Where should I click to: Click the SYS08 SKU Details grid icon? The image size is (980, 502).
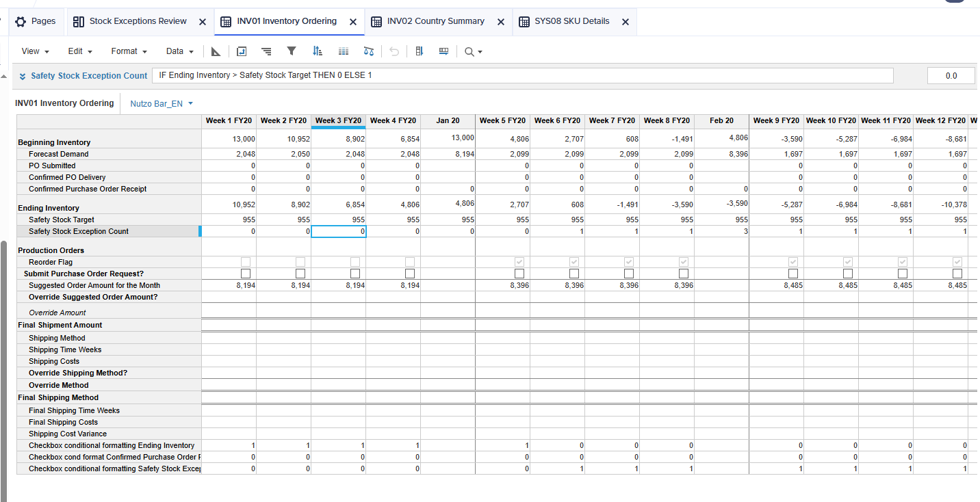click(x=524, y=22)
